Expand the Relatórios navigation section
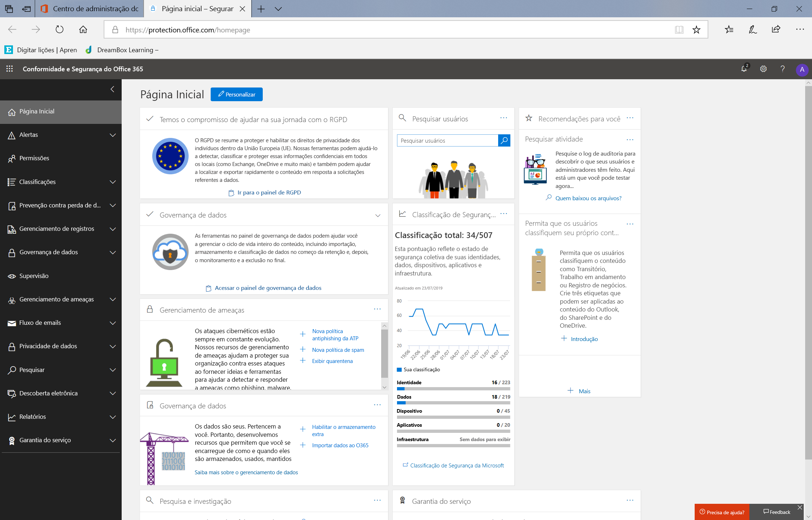 (113, 417)
